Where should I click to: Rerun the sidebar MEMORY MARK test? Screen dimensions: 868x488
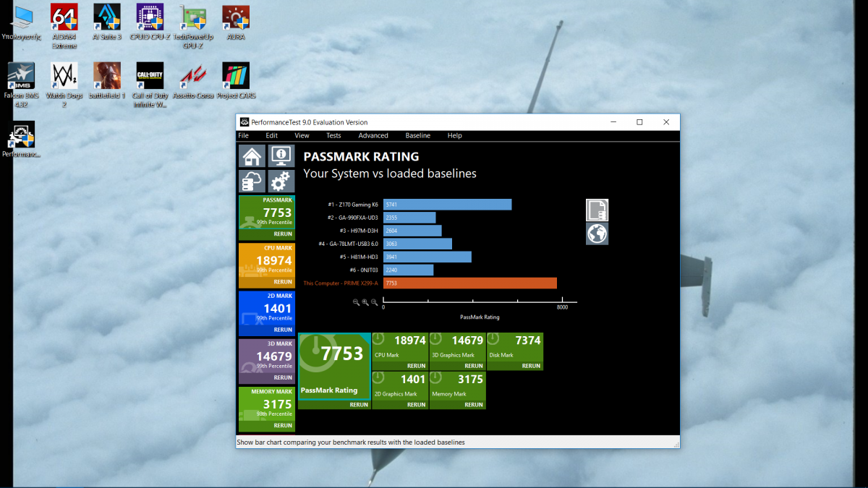[283, 426]
